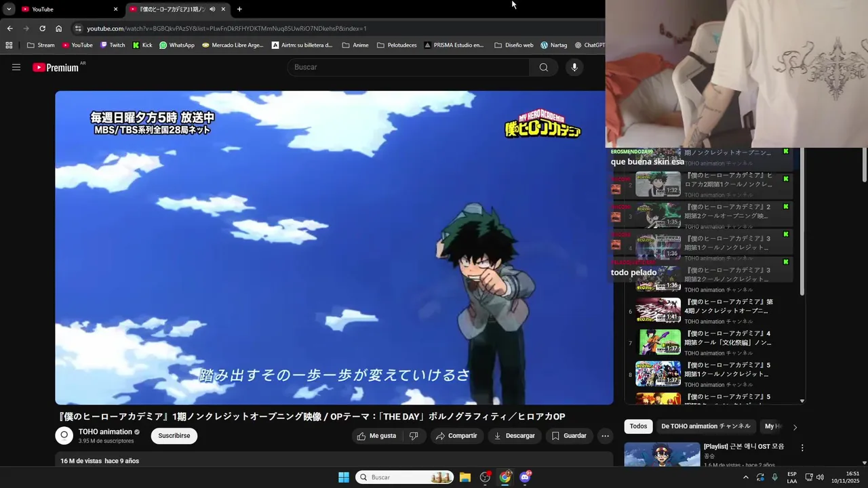The width and height of the screenshot is (868, 488).
Task: Share the video with Compartir
Action: (456, 436)
